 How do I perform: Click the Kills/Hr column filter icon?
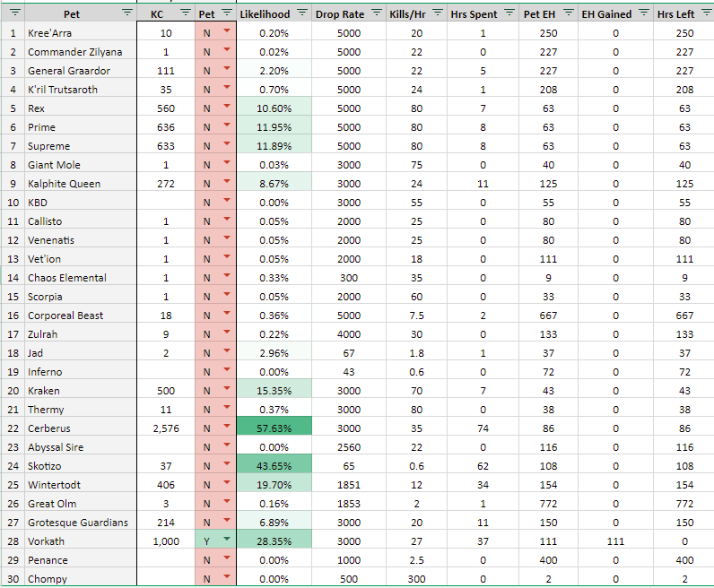437,13
